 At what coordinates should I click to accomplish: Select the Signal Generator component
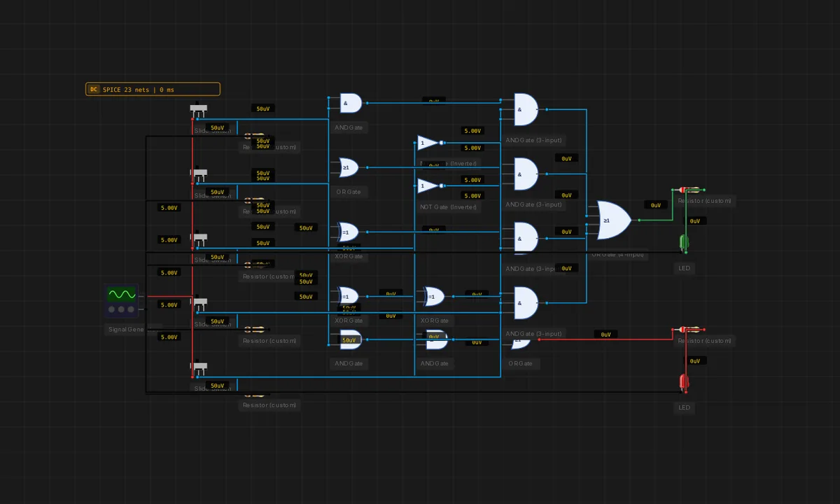(122, 302)
